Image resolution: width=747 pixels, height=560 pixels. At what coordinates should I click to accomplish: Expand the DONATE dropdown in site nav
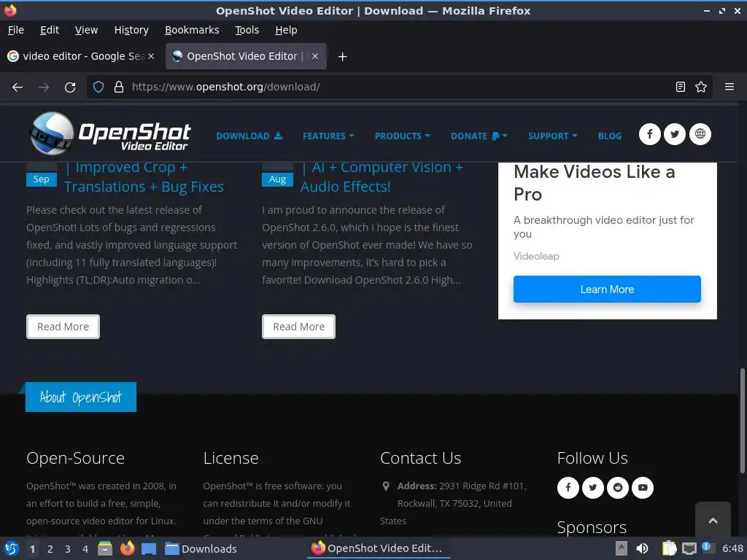tap(479, 136)
